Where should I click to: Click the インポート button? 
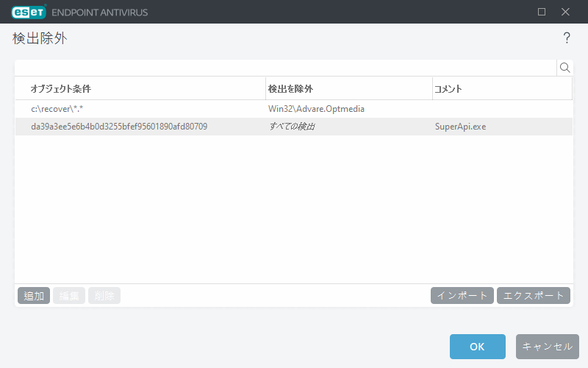coord(462,296)
